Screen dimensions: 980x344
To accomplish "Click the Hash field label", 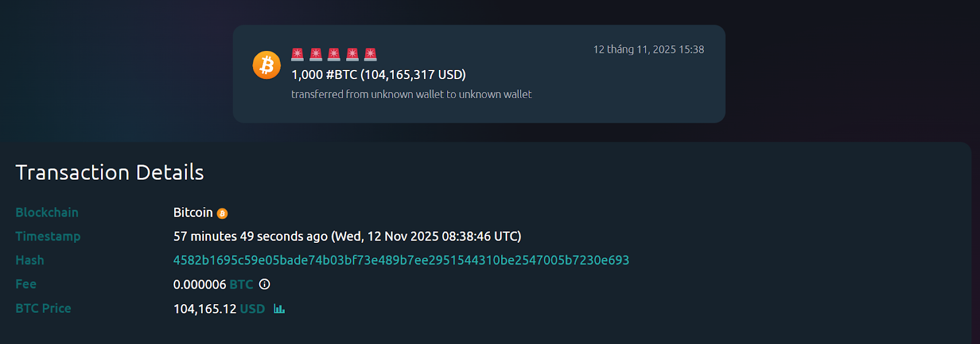I will [30, 261].
